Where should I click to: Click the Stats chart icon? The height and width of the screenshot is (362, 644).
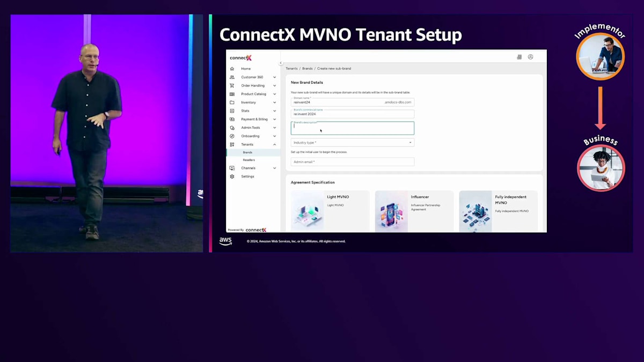click(232, 111)
